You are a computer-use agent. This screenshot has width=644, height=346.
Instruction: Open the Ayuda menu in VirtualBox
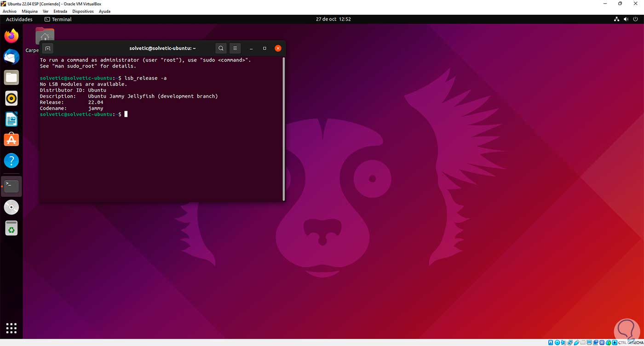coord(104,11)
